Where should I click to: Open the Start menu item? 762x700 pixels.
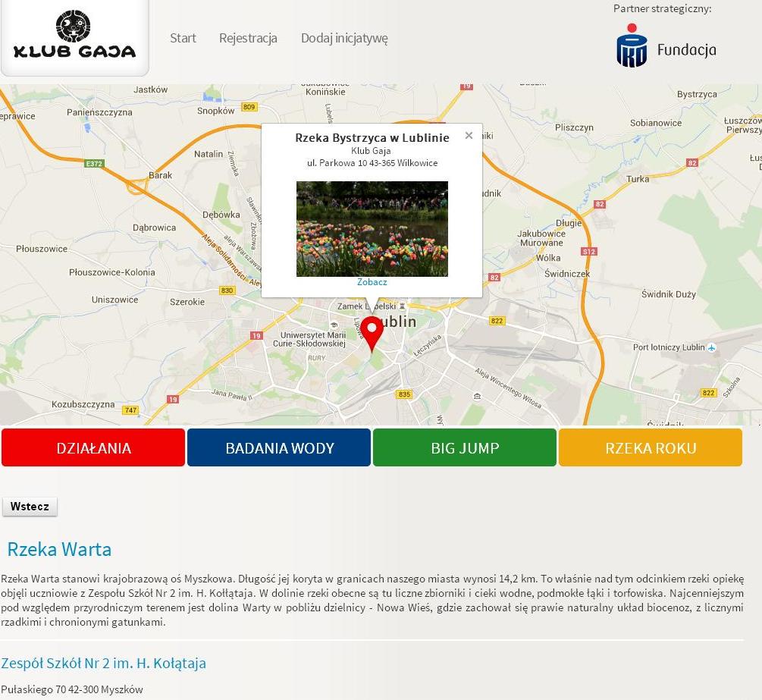[183, 38]
